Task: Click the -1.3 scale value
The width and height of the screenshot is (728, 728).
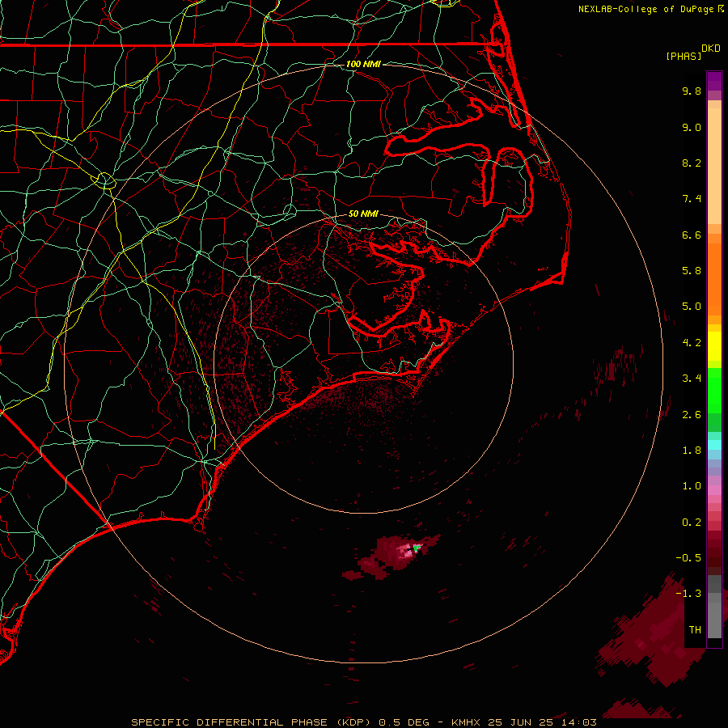Action: (688, 594)
